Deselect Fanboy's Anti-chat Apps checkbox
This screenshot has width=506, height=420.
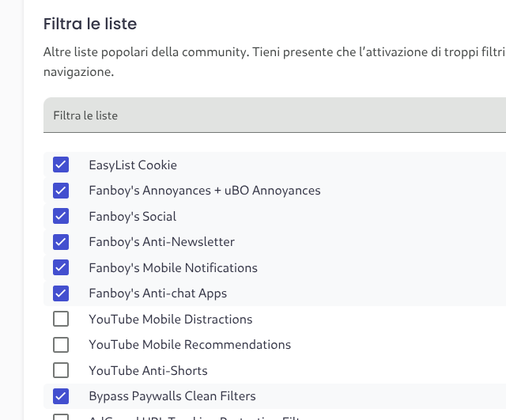(x=61, y=293)
